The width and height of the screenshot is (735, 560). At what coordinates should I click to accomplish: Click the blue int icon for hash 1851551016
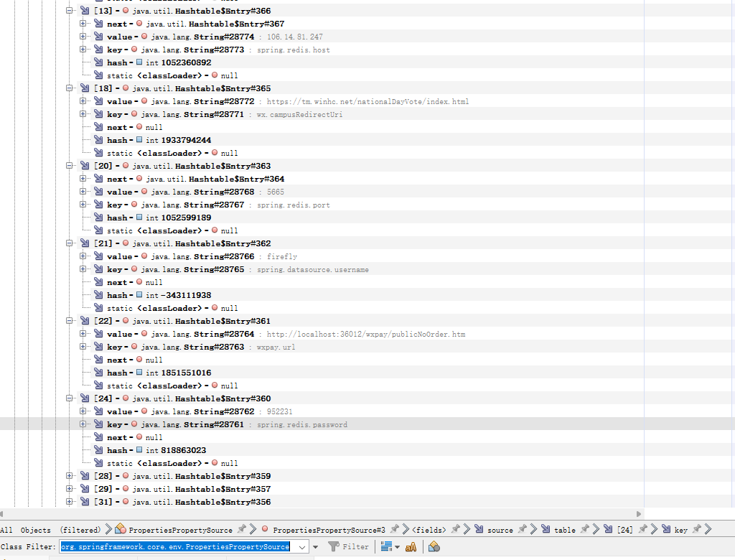point(139,373)
